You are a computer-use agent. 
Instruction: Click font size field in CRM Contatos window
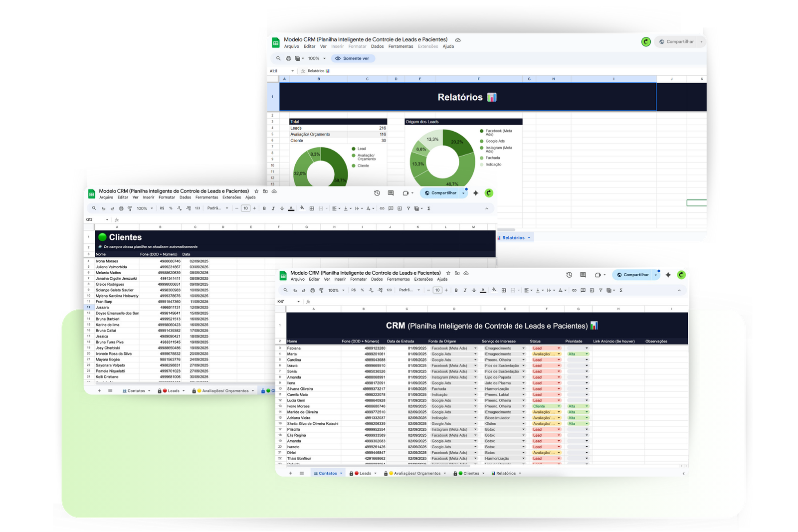[437, 290]
